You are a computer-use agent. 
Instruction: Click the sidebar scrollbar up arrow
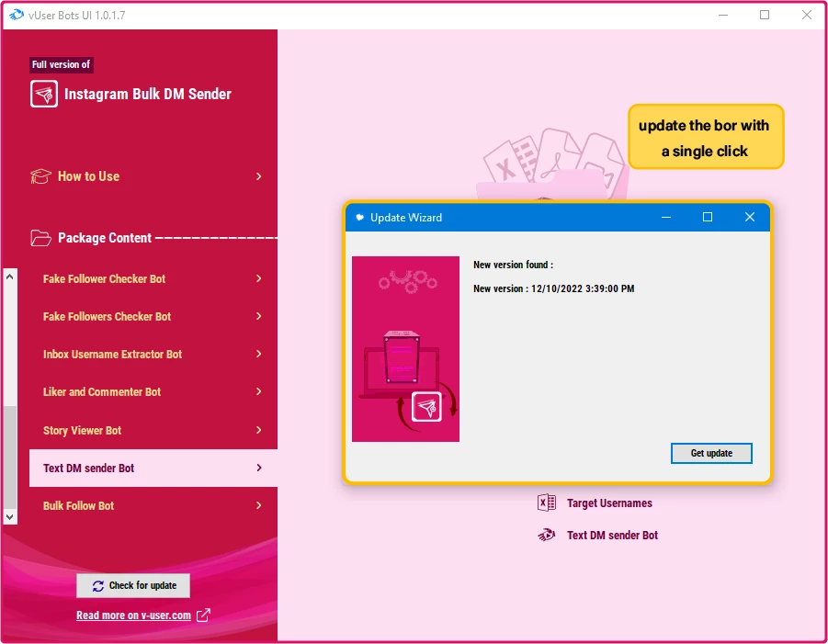pyautogui.click(x=9, y=277)
